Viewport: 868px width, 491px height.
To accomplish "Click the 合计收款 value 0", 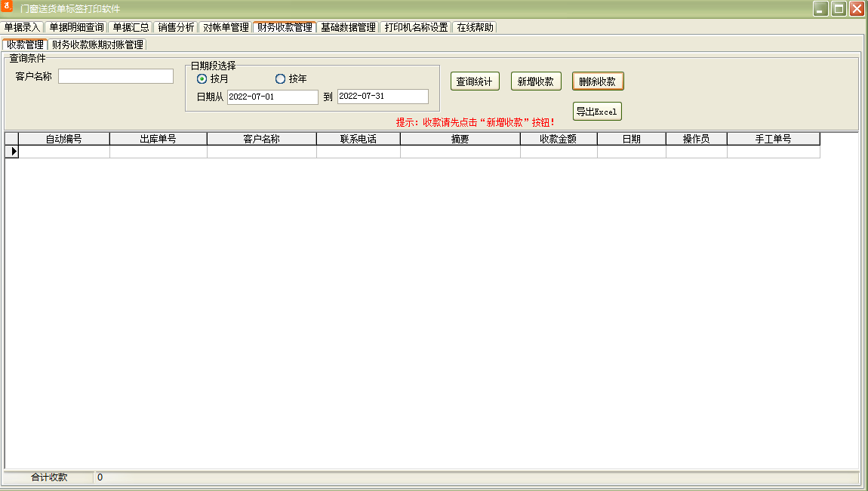I will click(x=100, y=477).
